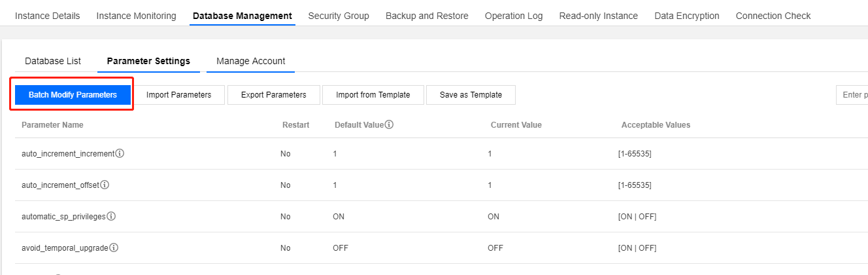Open the Connection Check tab
The width and height of the screenshot is (868, 275).
pos(773,16)
